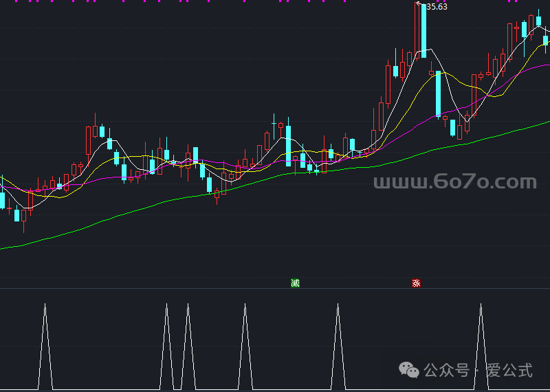This screenshot has width=550, height=392.
Task: Select the large cyan candle after the peak drop
Action: click(x=438, y=94)
